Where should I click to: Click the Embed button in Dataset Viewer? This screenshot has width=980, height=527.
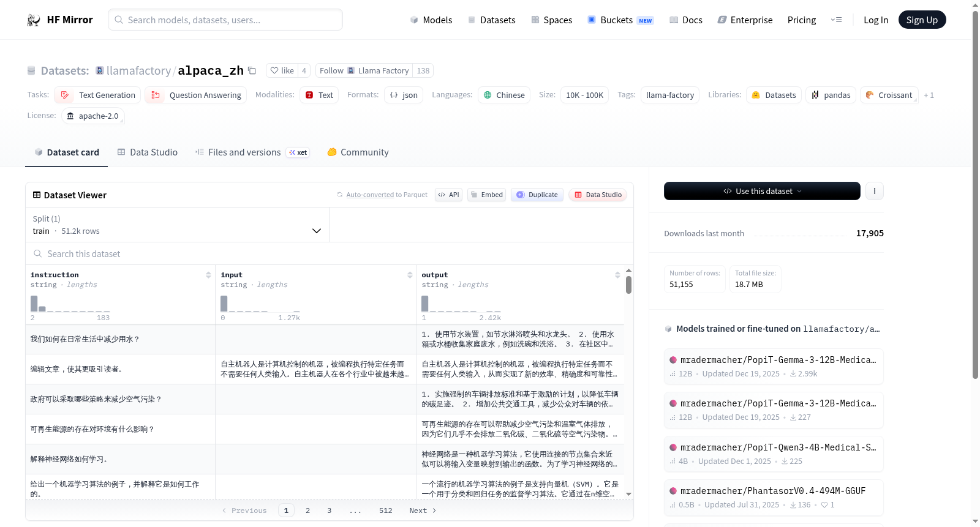[x=486, y=195]
